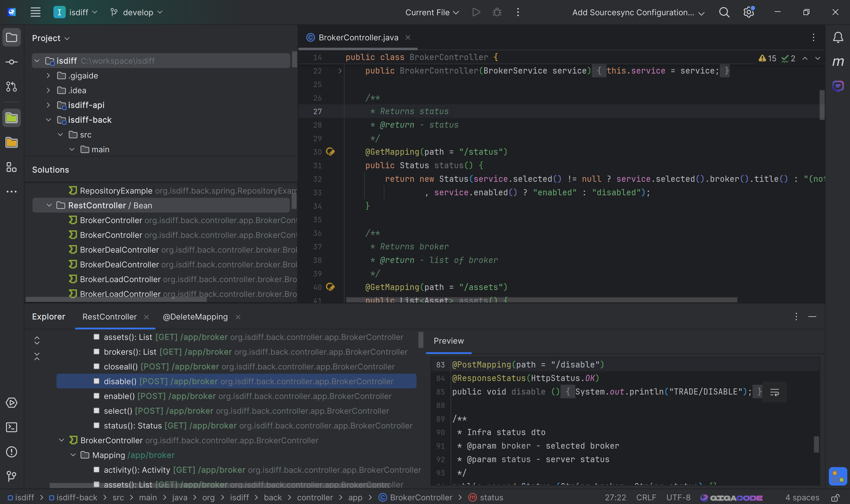Image resolution: width=850 pixels, height=504 pixels.
Task: Open Search Everywhere magnifier
Action: point(724,13)
